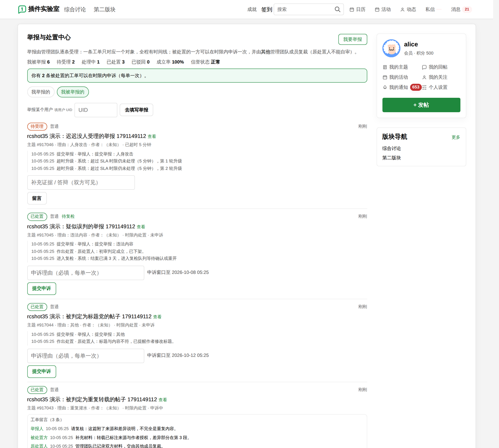This screenshot has height=448, width=499.
Task: Open 我的主题 in the sidebar
Action: (395, 67)
